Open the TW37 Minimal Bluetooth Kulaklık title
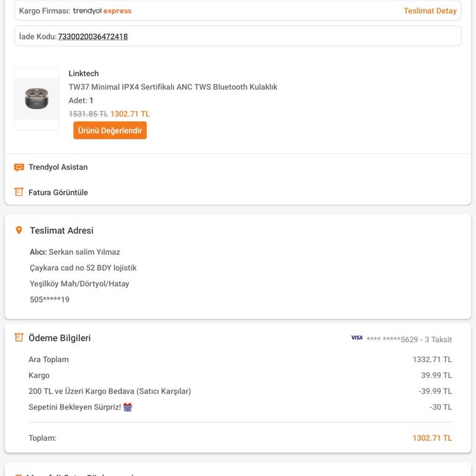The image size is (476, 476). [173, 87]
